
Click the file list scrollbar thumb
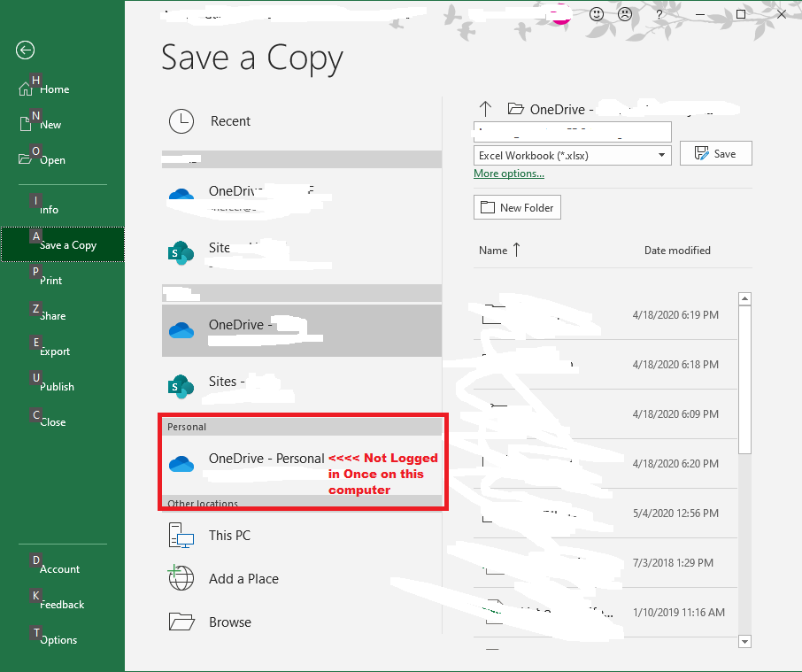744,380
